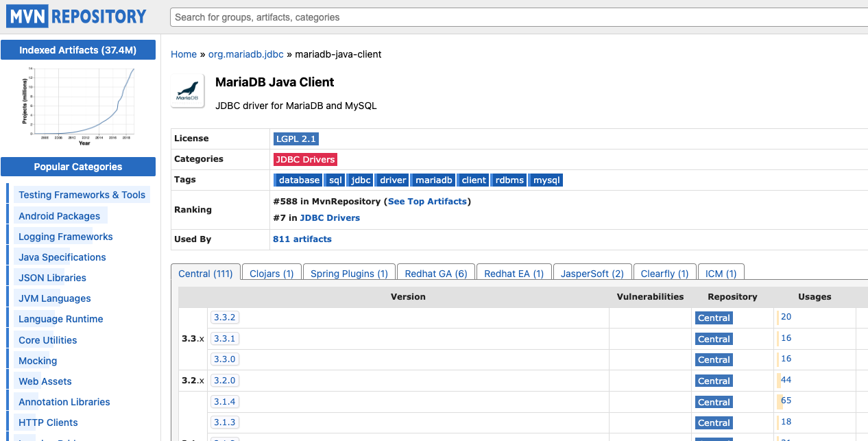Image resolution: width=868 pixels, height=441 pixels.
Task: Switch to Central (111) tab
Action: (206, 273)
